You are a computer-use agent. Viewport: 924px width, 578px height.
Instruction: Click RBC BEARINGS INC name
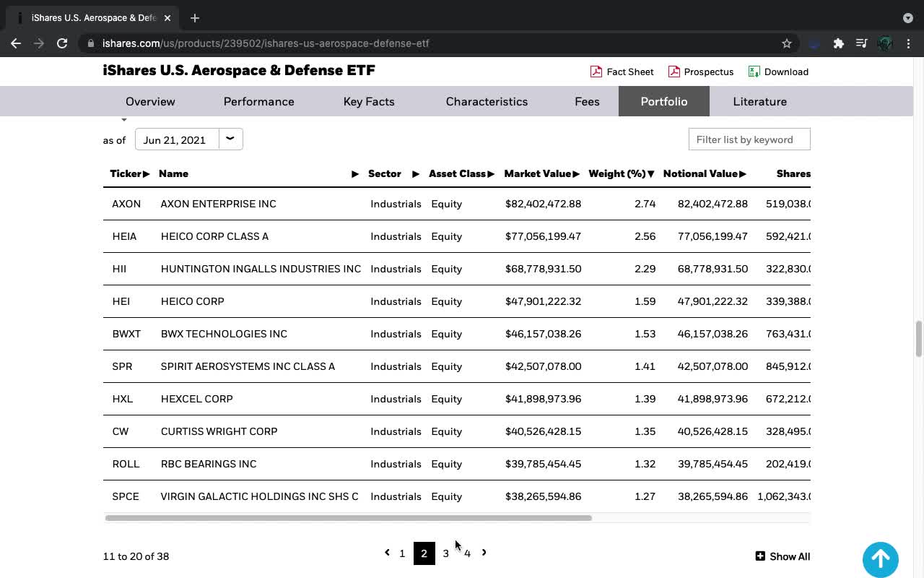click(x=209, y=464)
